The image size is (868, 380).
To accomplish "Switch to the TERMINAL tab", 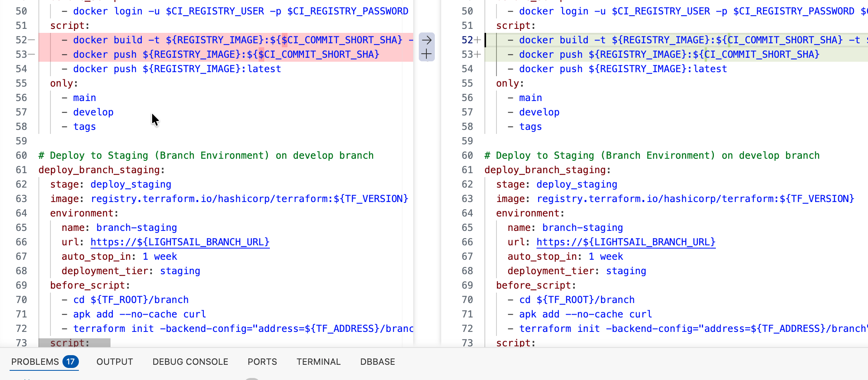I will point(318,362).
